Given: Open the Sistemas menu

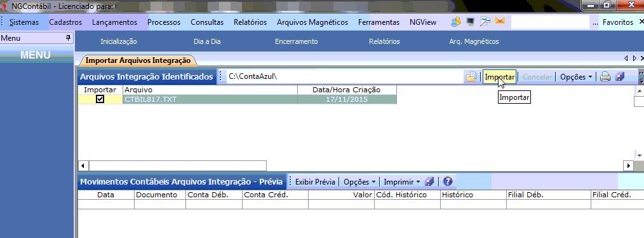Looking at the screenshot, I should coord(24,22).
